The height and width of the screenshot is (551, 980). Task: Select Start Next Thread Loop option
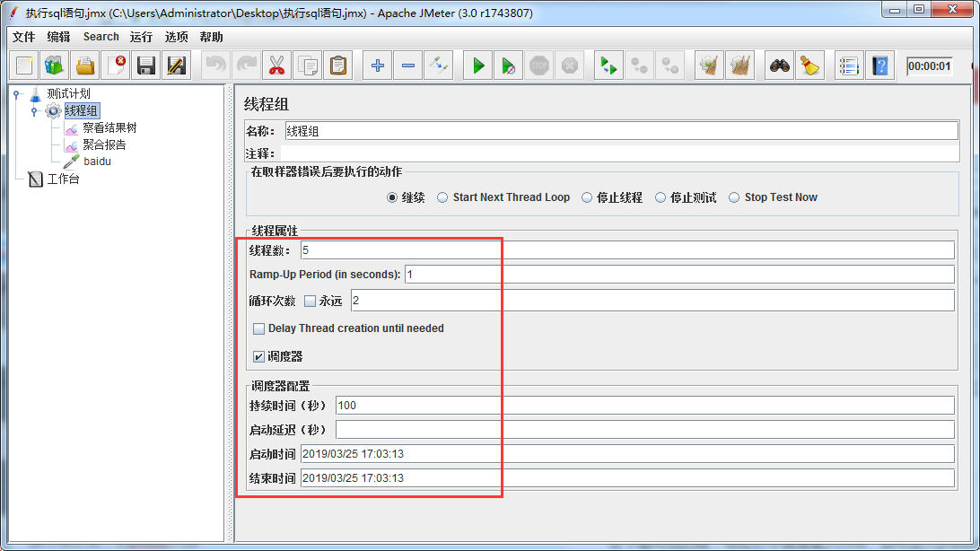[x=442, y=197]
